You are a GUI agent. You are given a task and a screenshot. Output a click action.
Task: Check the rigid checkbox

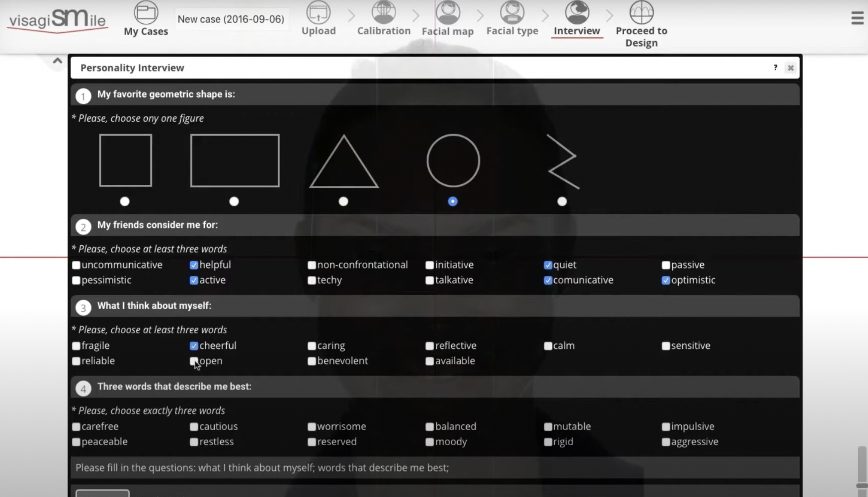pyautogui.click(x=548, y=442)
